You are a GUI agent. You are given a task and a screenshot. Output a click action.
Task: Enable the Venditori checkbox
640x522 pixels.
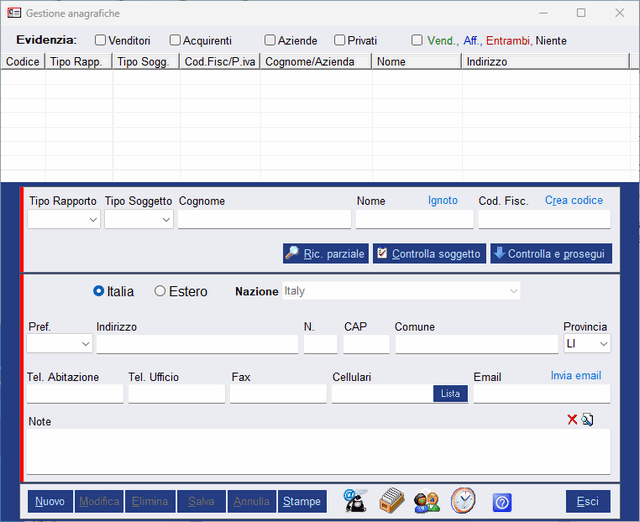(x=100, y=41)
